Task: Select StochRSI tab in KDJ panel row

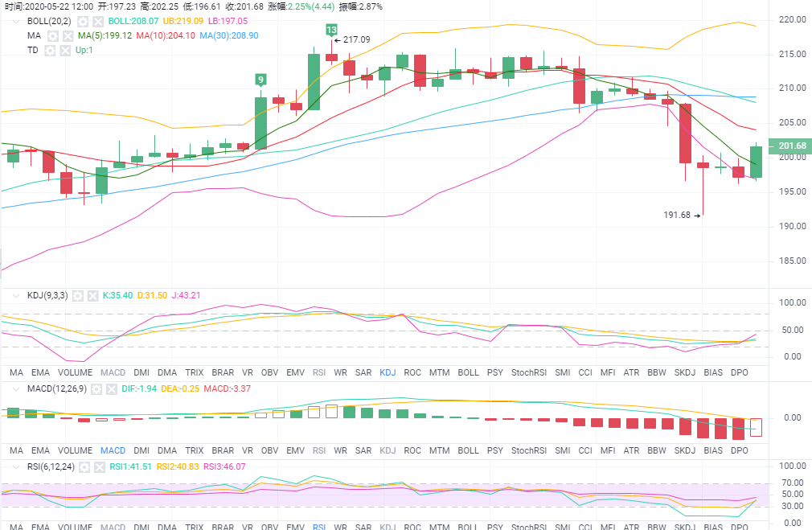Action: [527, 373]
